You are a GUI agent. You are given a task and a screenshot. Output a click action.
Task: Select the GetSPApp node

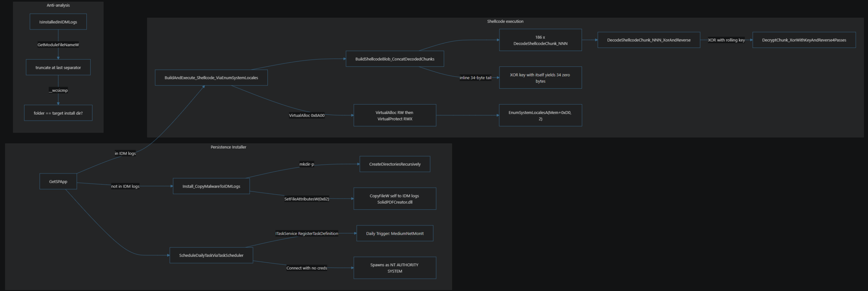pos(58,181)
